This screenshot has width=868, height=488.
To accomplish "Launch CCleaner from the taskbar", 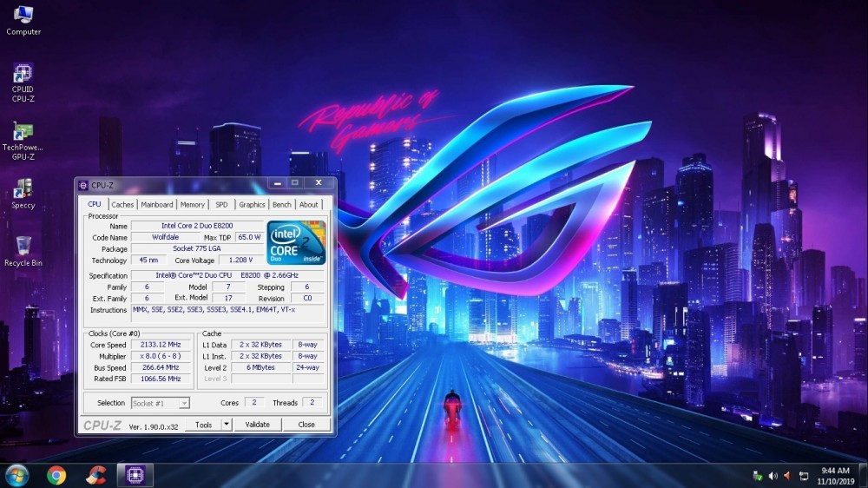I will point(95,475).
